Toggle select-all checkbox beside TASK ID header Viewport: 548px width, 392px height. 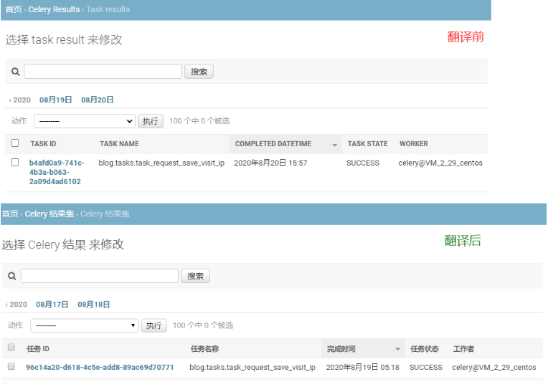(15, 143)
